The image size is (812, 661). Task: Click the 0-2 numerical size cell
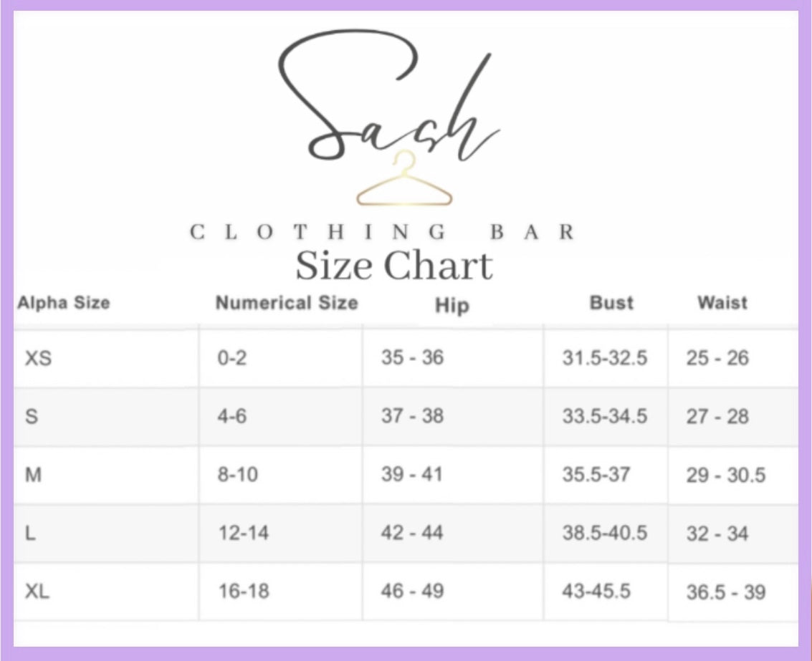click(231, 358)
